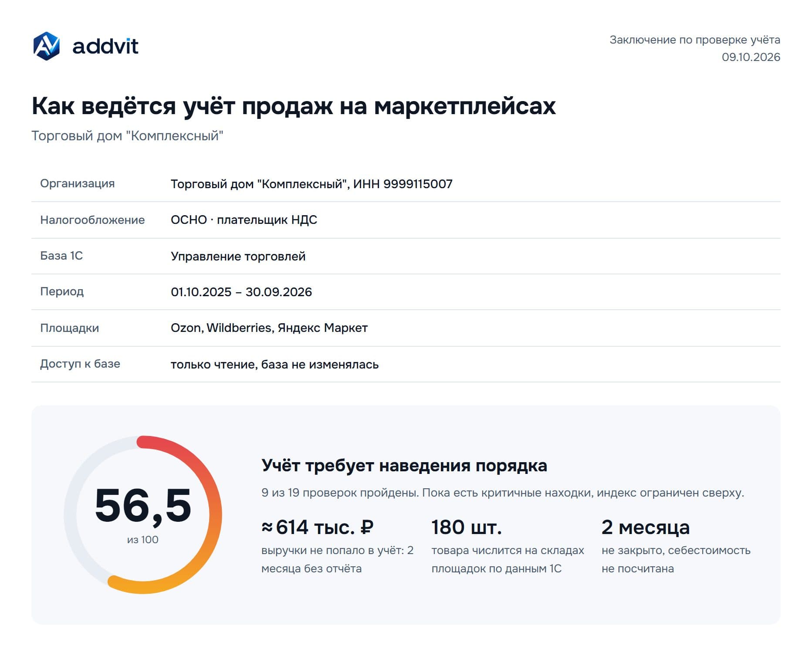Select the value "только чтение, база не изменялась"
Viewport: 812px width, 656px height.
(x=275, y=364)
